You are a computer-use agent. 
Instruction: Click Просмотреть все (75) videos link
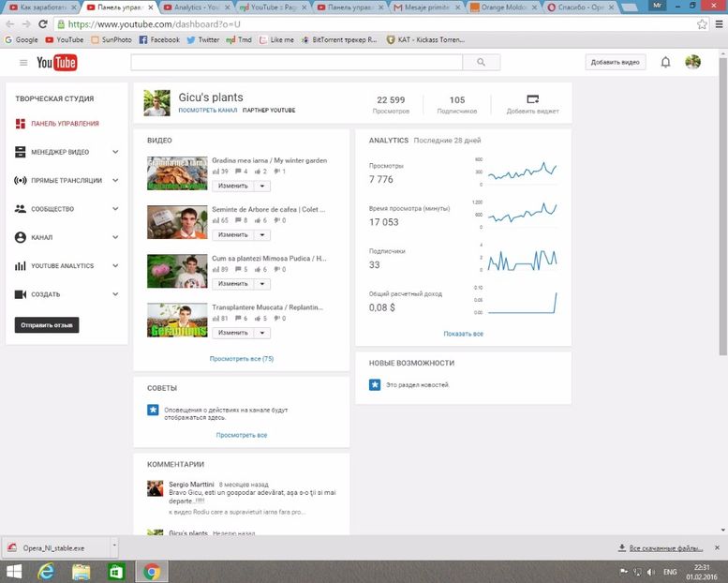[x=242, y=359]
